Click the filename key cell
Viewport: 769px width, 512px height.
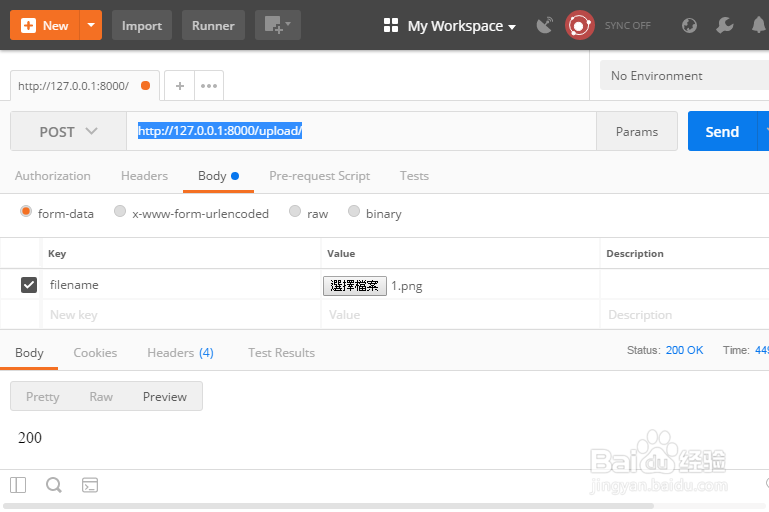point(181,284)
